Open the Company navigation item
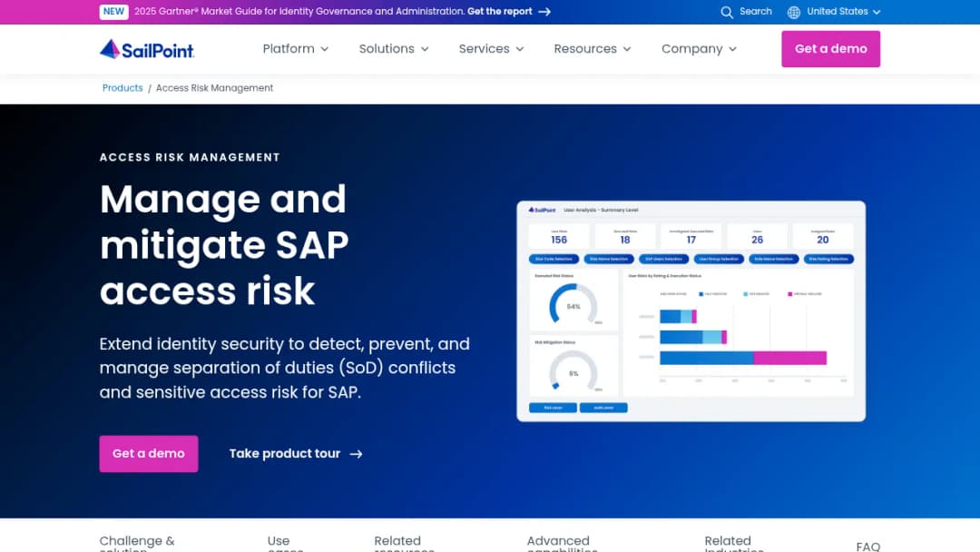 [699, 49]
